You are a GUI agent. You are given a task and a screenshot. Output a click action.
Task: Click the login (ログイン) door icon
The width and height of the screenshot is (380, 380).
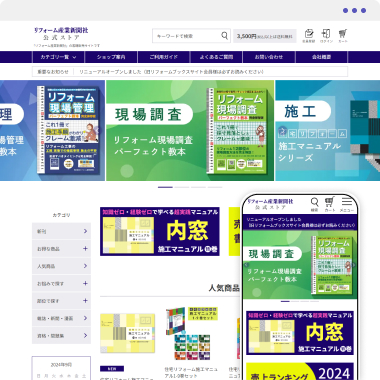point(326,34)
